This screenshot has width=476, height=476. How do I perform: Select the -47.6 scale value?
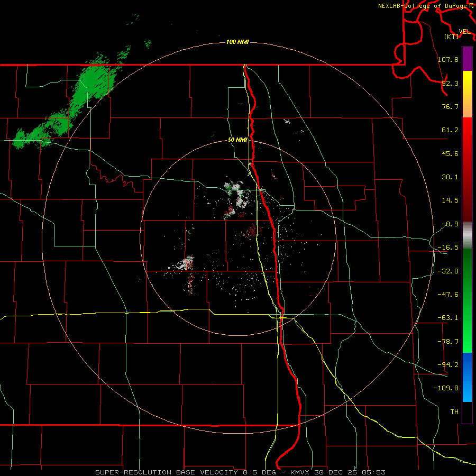point(448,295)
